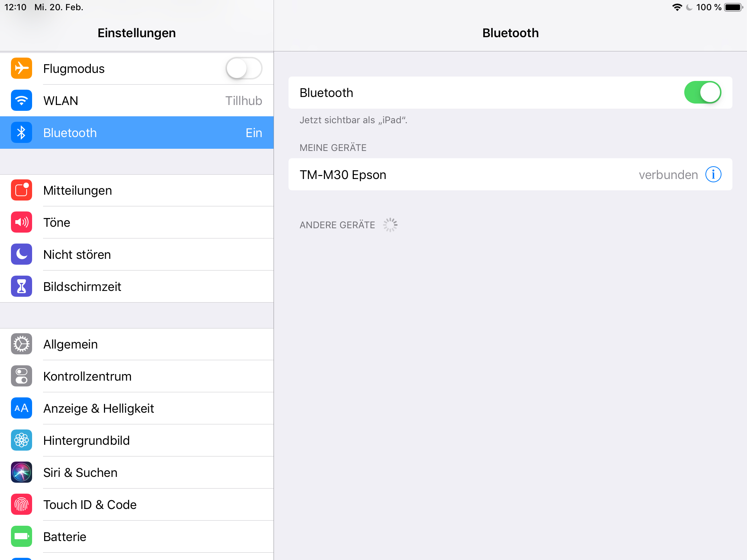Open Bildschirmzeit via the hourglass icon
This screenshot has height=560, width=747.
coord(22,286)
